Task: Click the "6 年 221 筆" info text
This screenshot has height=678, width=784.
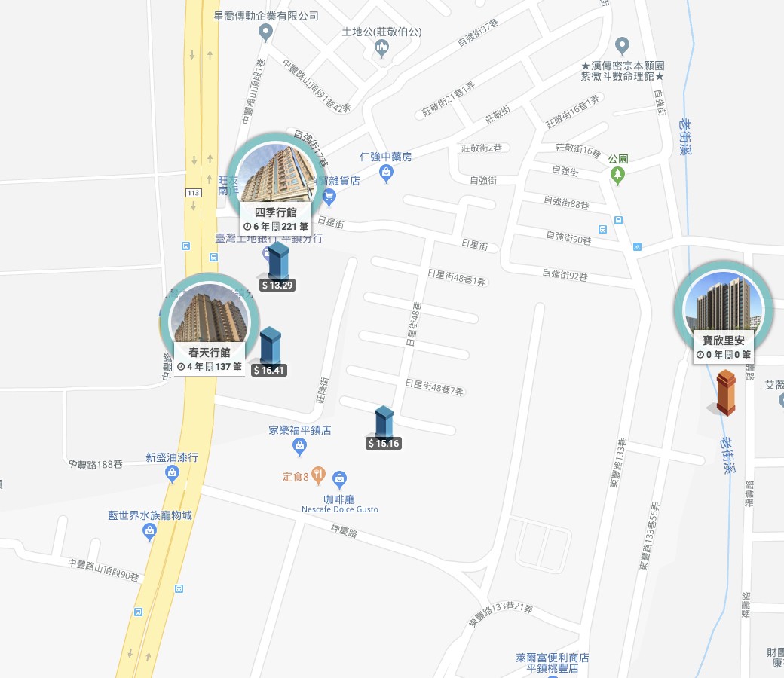Action: click(x=275, y=226)
